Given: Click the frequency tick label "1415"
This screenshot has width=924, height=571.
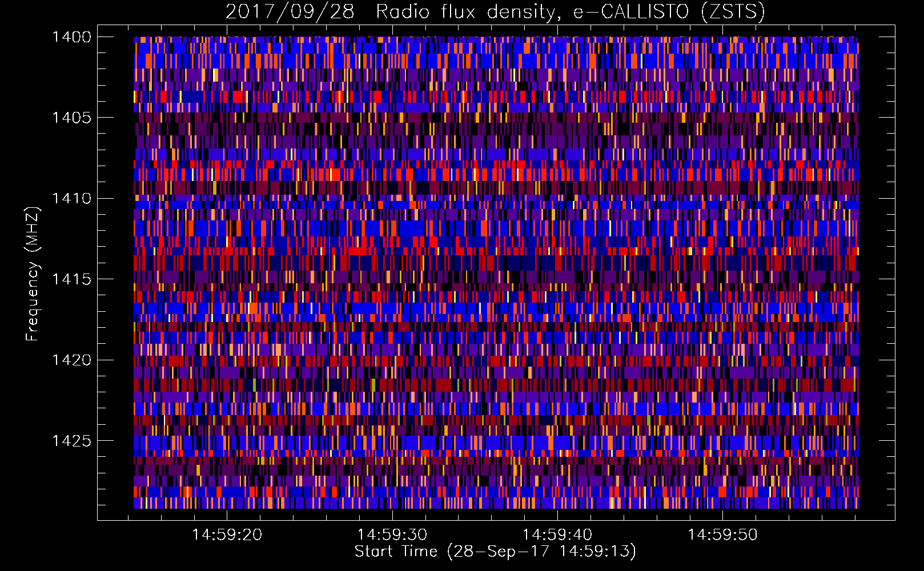Looking at the screenshot, I should click(71, 279).
